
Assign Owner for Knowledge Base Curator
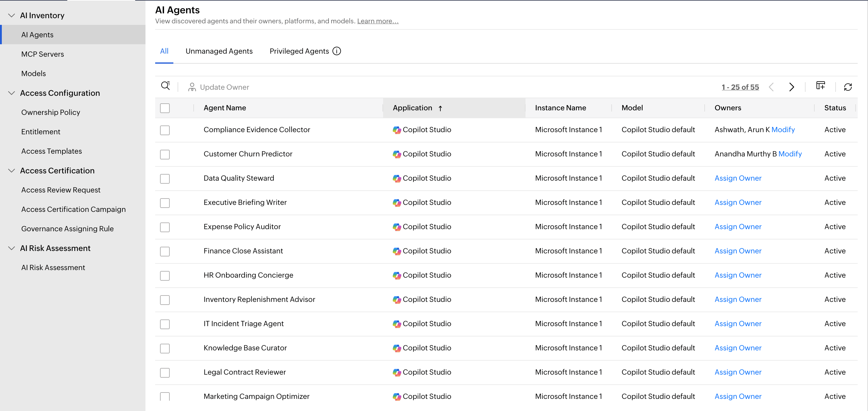pyautogui.click(x=738, y=348)
